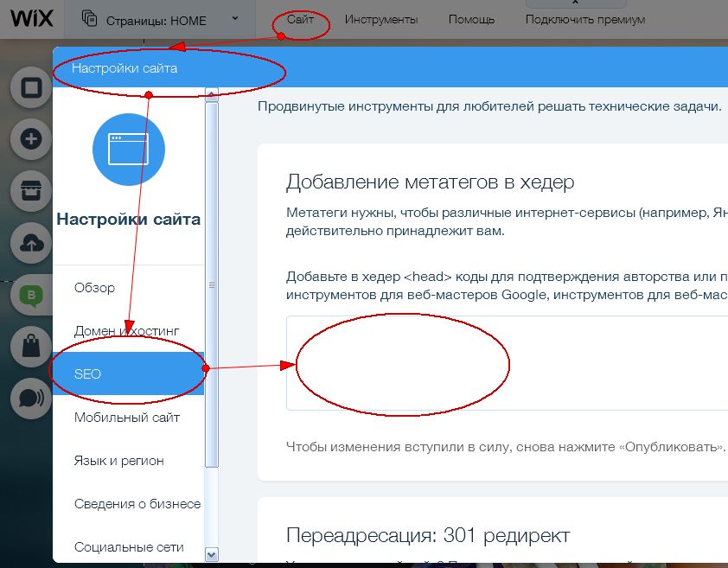The image size is (728, 568).
Task: Click the scrollbar up arrow in settings list
Action: click(x=211, y=95)
